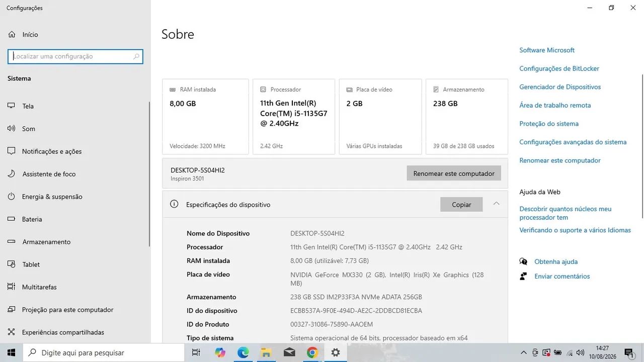Open Tablet settings page
This screenshot has height=362, width=644.
pyautogui.click(x=23, y=264)
